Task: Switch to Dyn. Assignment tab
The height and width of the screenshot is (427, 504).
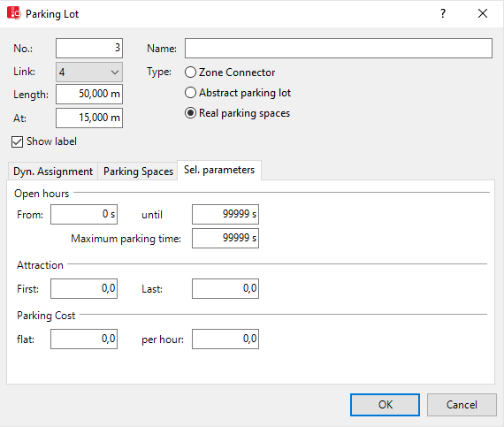Action: 53,172
